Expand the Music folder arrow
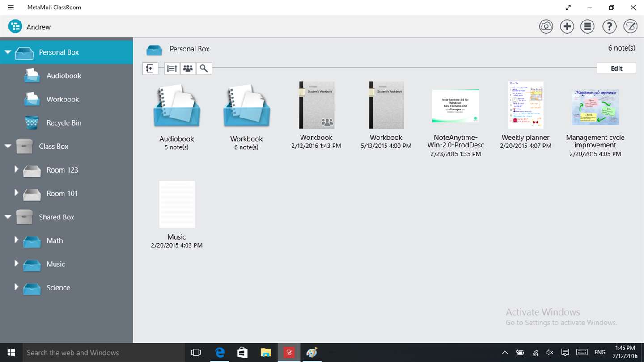 pyautogui.click(x=16, y=263)
